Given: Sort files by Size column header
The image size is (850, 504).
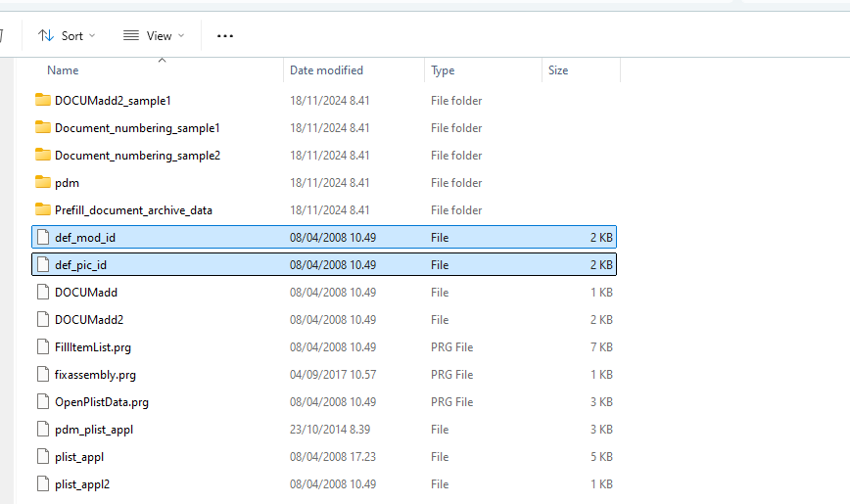Looking at the screenshot, I should pos(558,70).
